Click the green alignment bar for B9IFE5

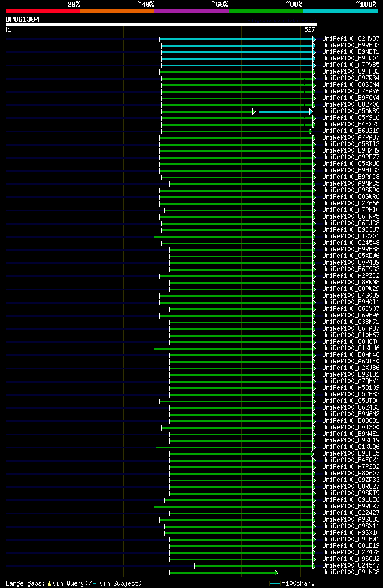coord(241,454)
